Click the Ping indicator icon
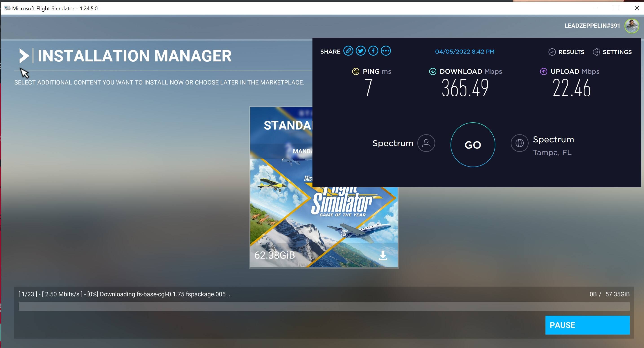The height and width of the screenshot is (348, 644). click(356, 71)
